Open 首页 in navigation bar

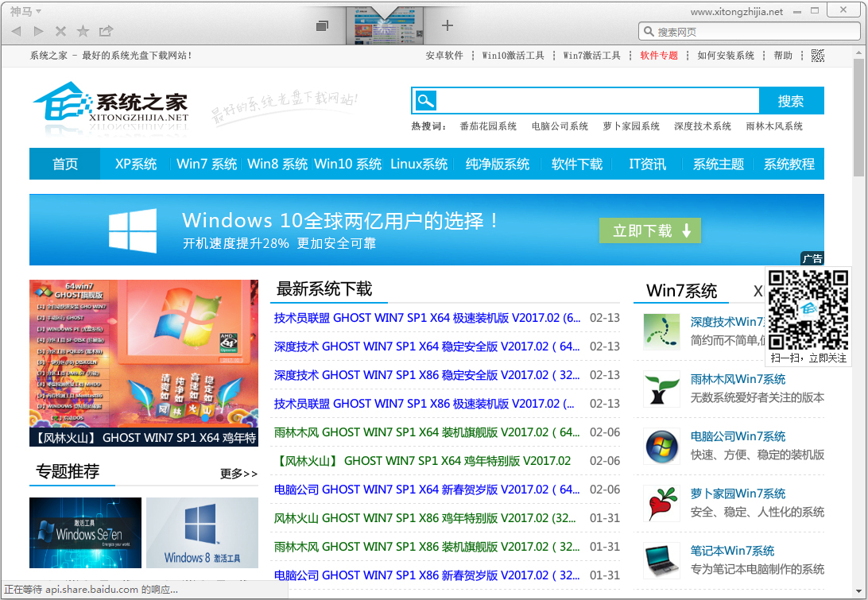click(x=64, y=164)
